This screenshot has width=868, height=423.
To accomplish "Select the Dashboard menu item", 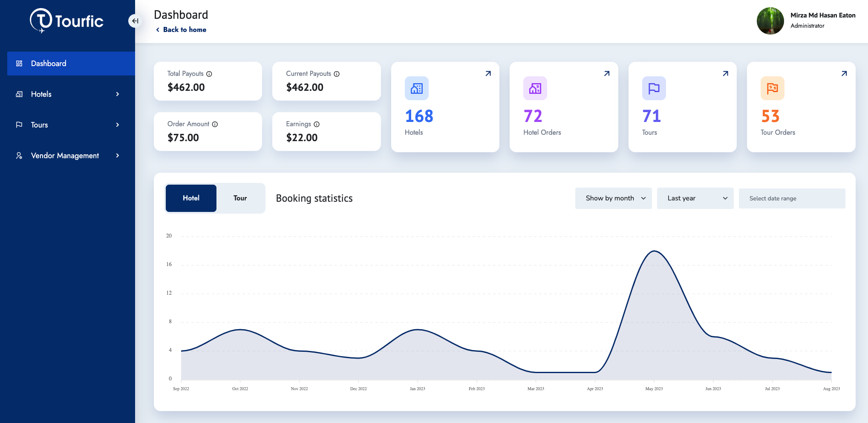I will coord(48,63).
